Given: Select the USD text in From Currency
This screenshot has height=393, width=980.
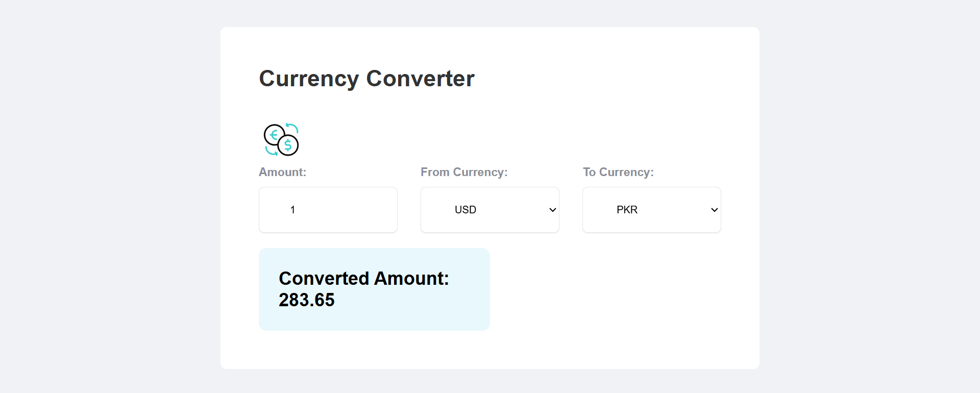Looking at the screenshot, I should coord(465,210).
